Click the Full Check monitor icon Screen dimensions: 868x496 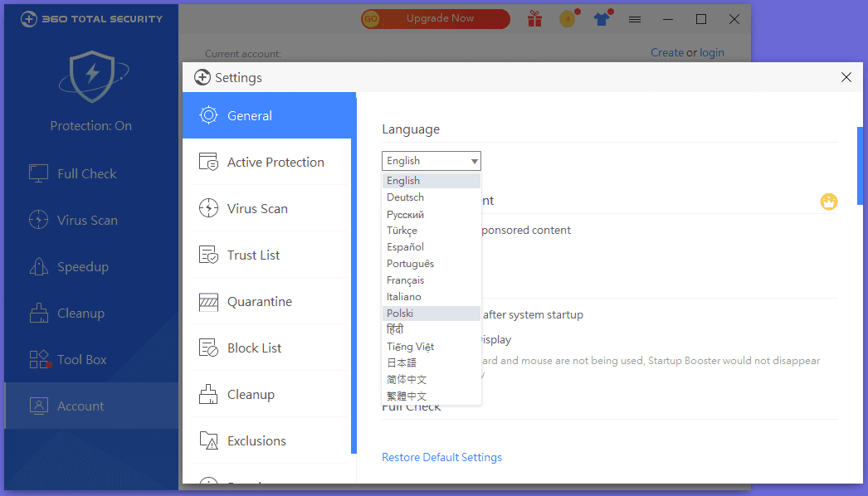click(38, 173)
